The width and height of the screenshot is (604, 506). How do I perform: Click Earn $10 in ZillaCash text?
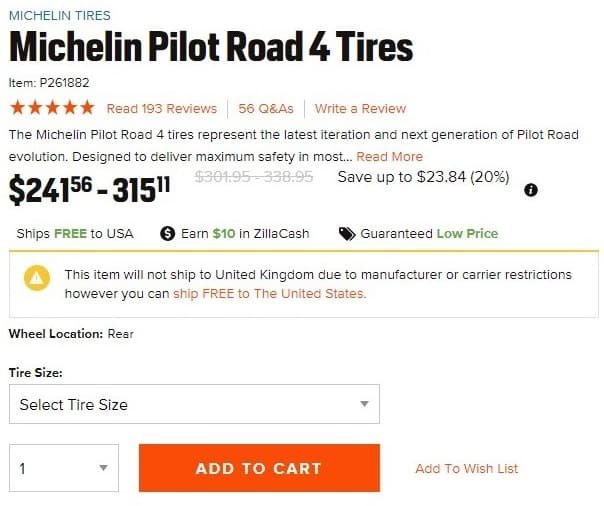[x=245, y=233]
